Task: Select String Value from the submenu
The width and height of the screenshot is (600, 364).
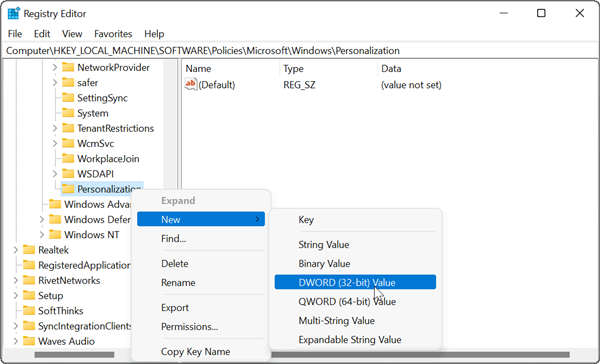Action: pyautogui.click(x=355, y=244)
